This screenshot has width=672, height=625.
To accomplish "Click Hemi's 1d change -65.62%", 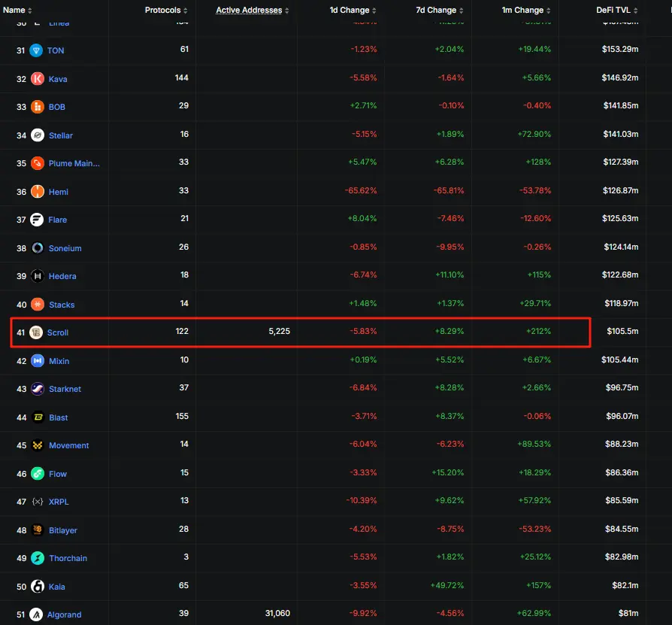I will click(361, 190).
